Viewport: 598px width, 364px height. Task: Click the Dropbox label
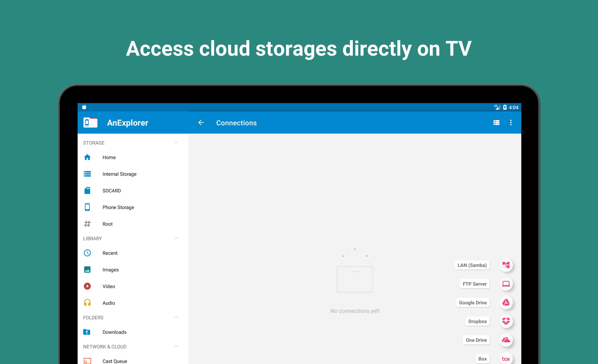click(x=477, y=321)
